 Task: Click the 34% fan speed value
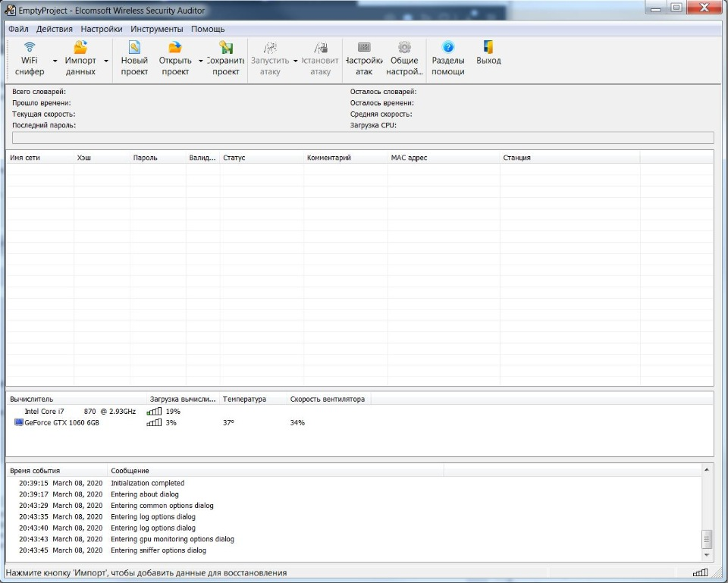pos(297,422)
